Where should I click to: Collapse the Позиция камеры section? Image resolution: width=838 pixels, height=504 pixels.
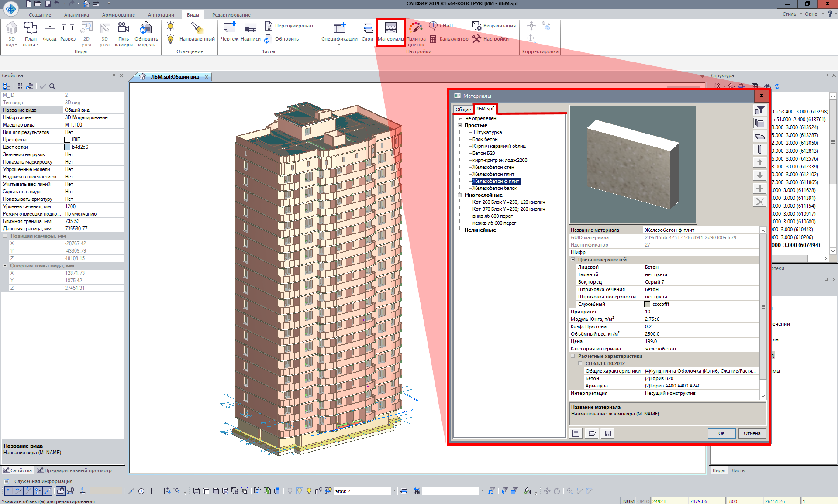click(5, 236)
